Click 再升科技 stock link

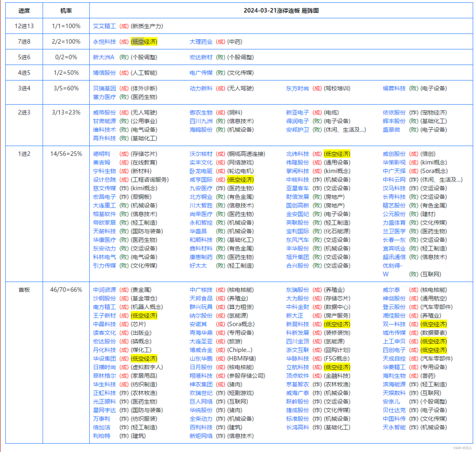coord(104,138)
